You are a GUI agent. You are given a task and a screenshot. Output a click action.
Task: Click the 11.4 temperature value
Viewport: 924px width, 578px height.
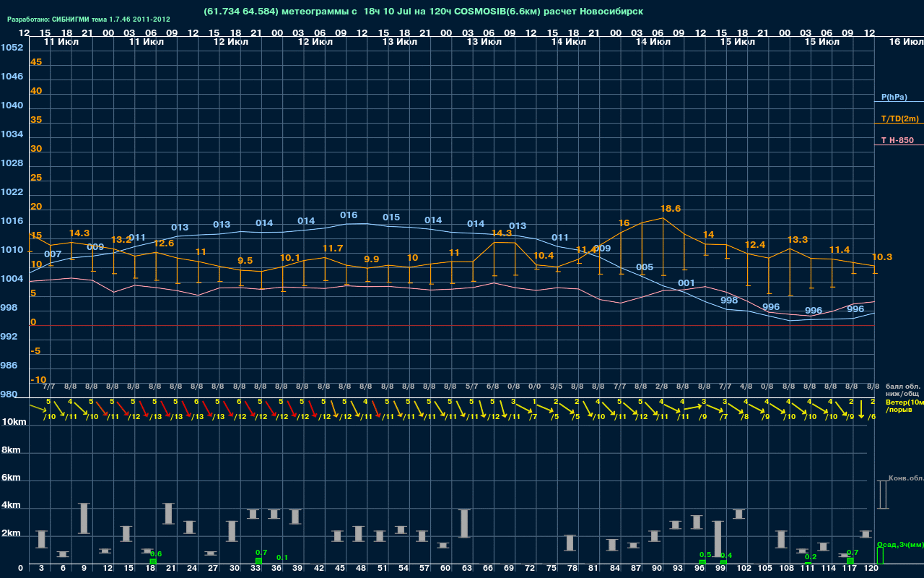[840, 250]
